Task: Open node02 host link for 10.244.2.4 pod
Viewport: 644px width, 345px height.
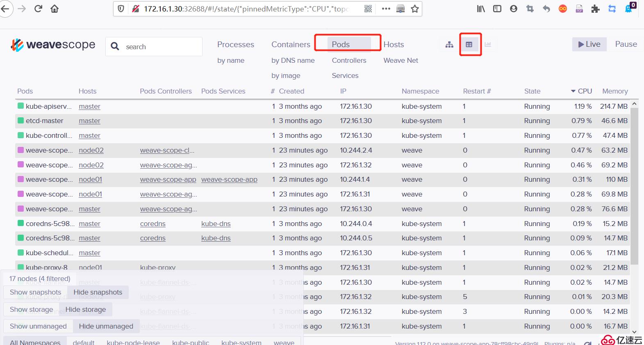Action: pyautogui.click(x=91, y=150)
